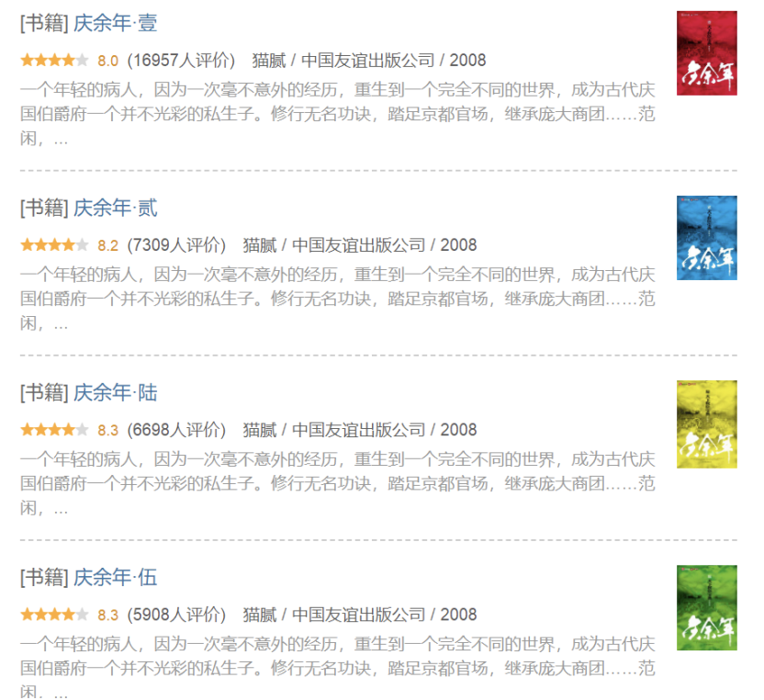Click the description text under 庆余年·贰
764x700 pixels.
[337, 299]
